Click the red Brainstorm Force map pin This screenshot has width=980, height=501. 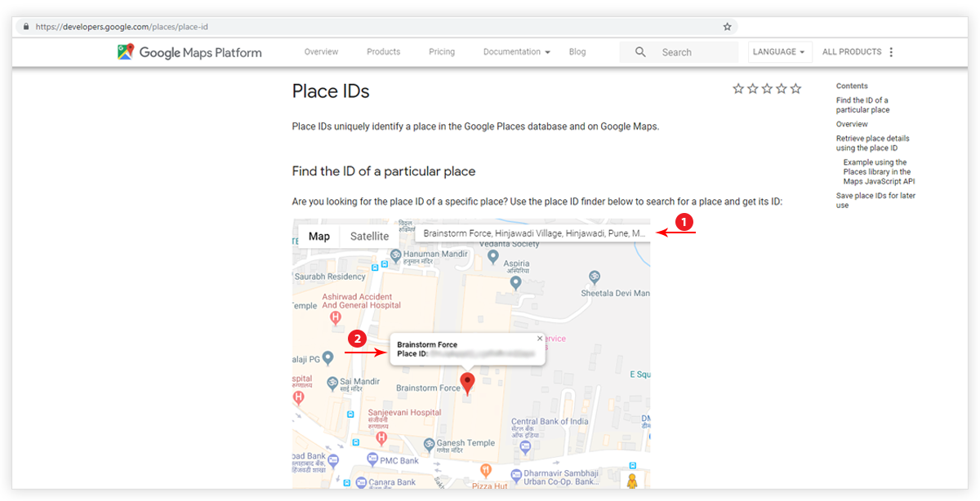coord(467,383)
